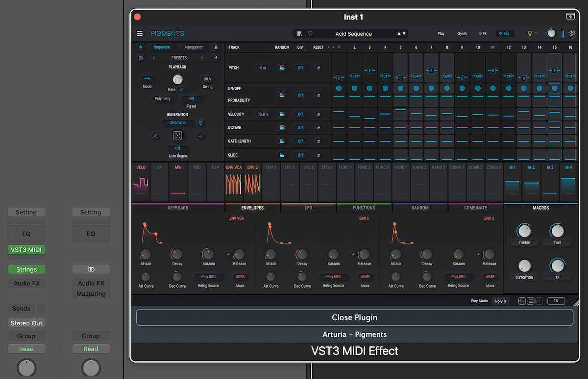Toggle Auto-Regen Off setting

click(x=177, y=148)
